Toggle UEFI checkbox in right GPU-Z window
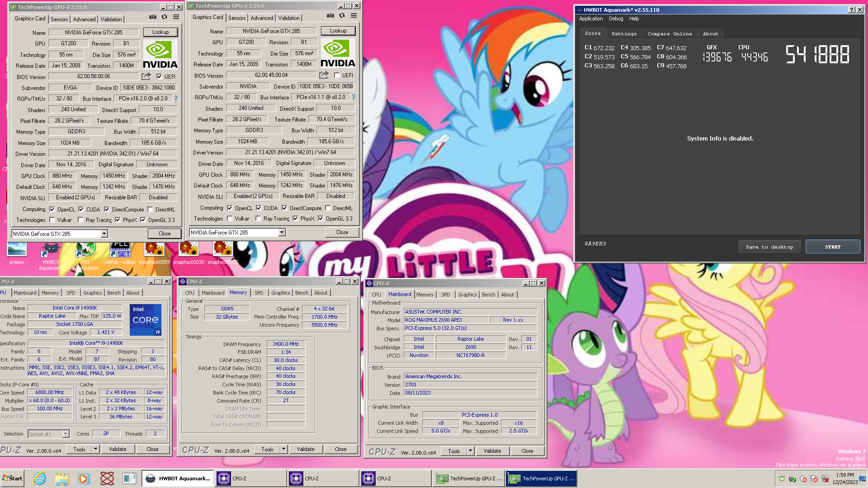 (337, 75)
